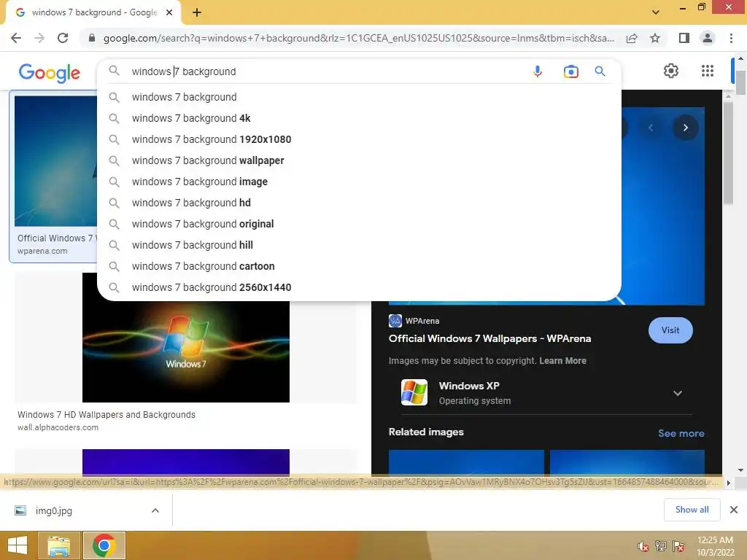Click the browser back arrow
Screen dimensions: 747x560
(x=16, y=38)
